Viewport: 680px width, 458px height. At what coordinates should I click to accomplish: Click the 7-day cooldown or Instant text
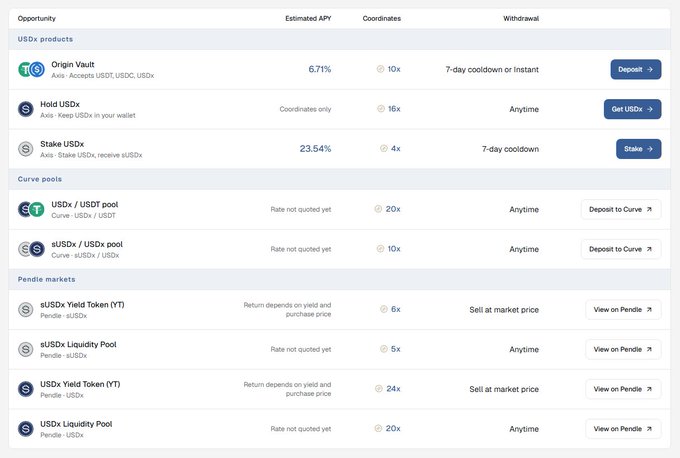click(x=492, y=69)
